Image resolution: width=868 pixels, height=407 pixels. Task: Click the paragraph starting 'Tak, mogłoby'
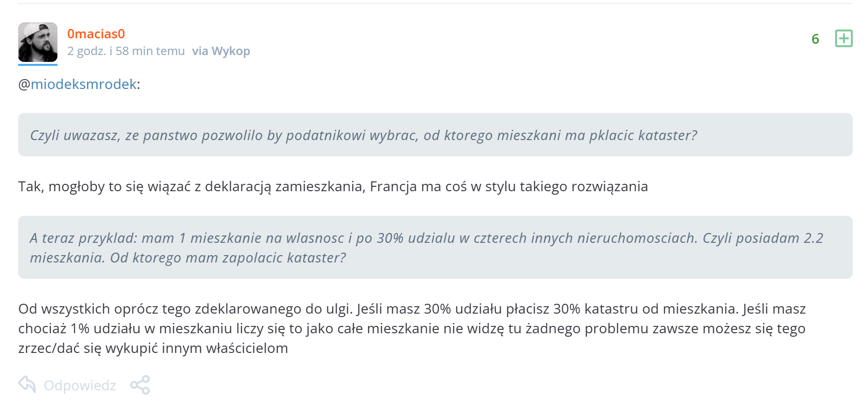pos(333,187)
